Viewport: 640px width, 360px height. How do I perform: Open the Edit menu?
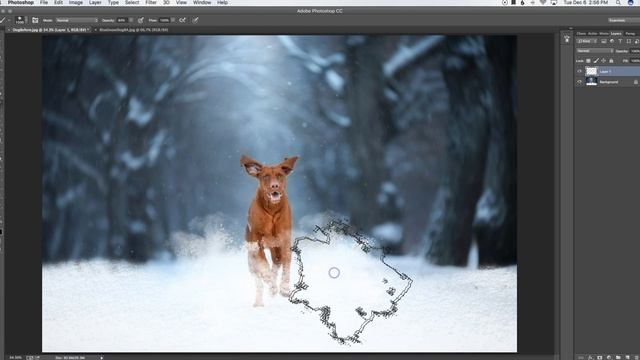(58, 2)
